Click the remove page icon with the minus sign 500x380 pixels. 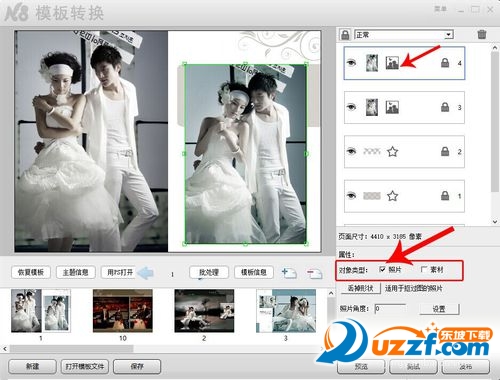[315, 273]
